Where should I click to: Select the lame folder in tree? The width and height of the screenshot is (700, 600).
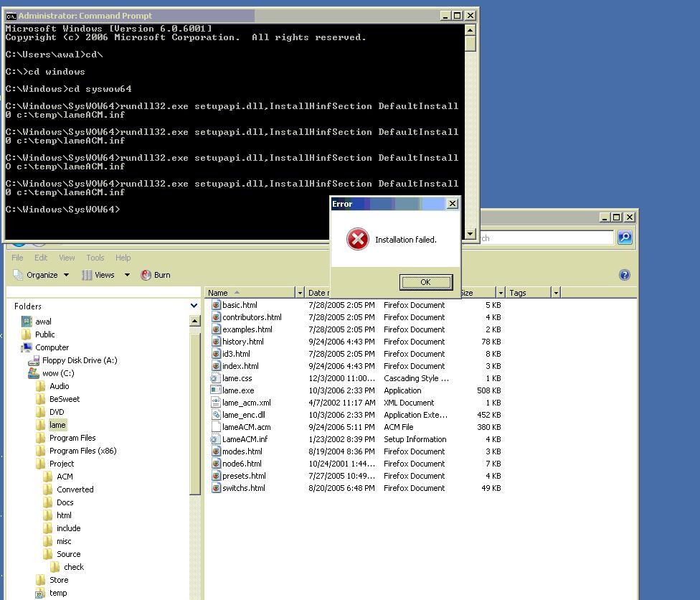[57, 425]
